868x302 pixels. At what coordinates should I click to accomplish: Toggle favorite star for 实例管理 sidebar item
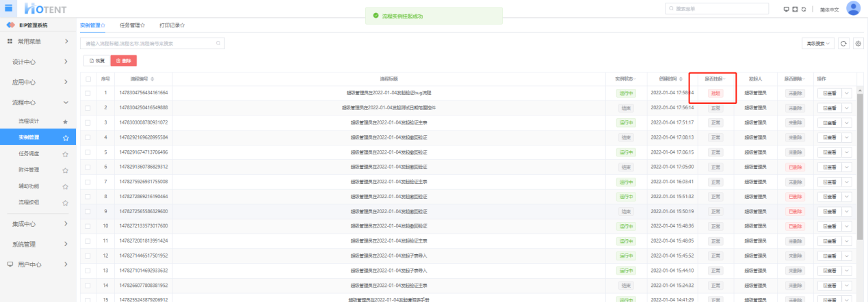click(65, 137)
